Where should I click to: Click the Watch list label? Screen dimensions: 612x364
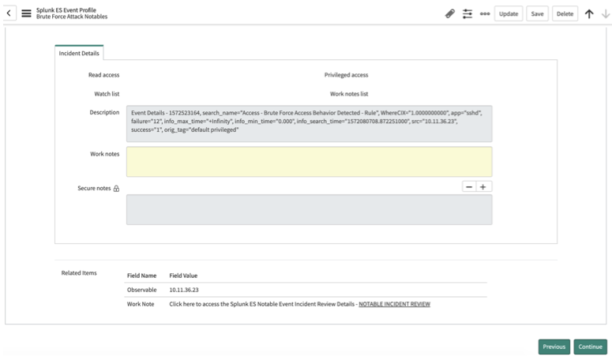[x=107, y=94]
